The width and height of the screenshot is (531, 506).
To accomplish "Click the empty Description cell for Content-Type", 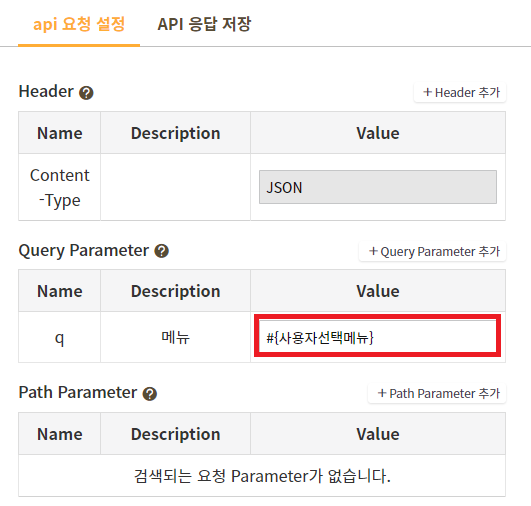I will click(x=175, y=187).
